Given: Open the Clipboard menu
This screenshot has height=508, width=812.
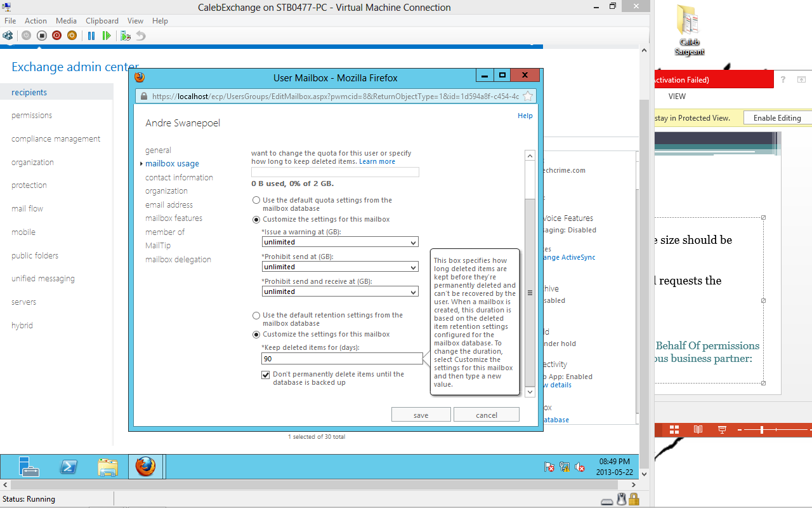Looking at the screenshot, I should pos(102,21).
